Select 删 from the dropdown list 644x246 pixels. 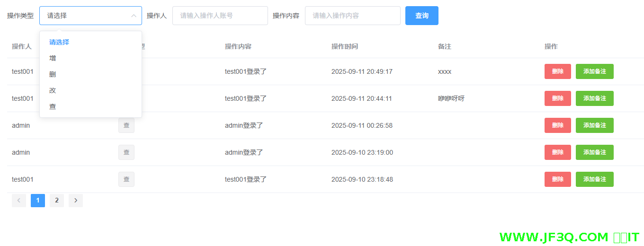pyautogui.click(x=53, y=74)
